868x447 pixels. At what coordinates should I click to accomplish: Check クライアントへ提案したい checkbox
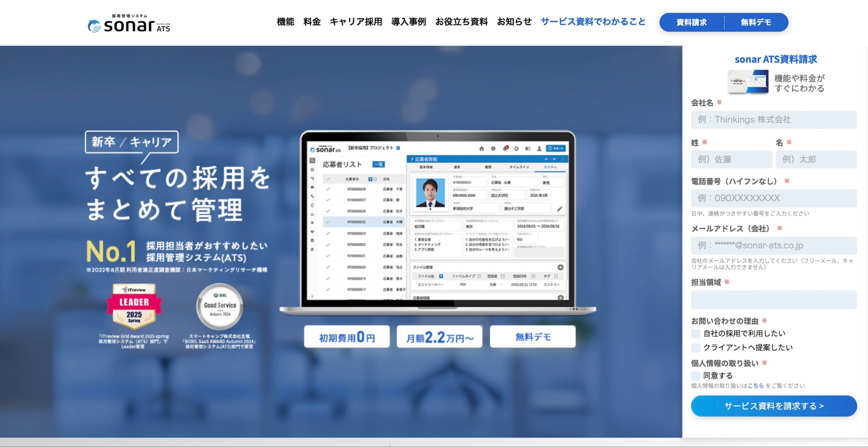pyautogui.click(x=696, y=348)
